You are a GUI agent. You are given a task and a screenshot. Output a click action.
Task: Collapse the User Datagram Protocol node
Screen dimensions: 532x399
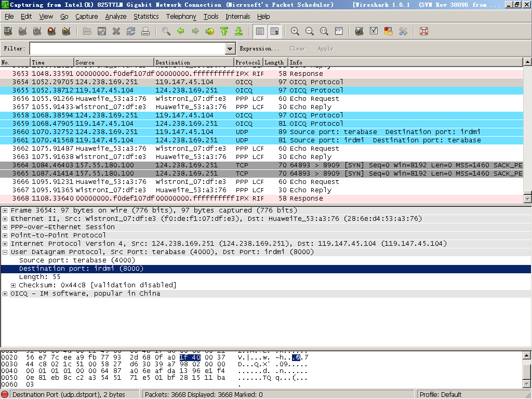pos(5,252)
